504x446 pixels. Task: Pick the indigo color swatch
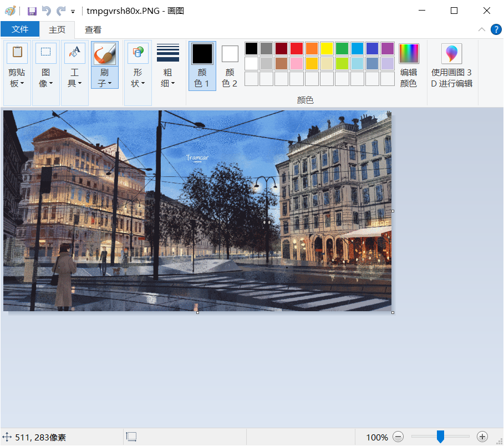tap(372, 49)
